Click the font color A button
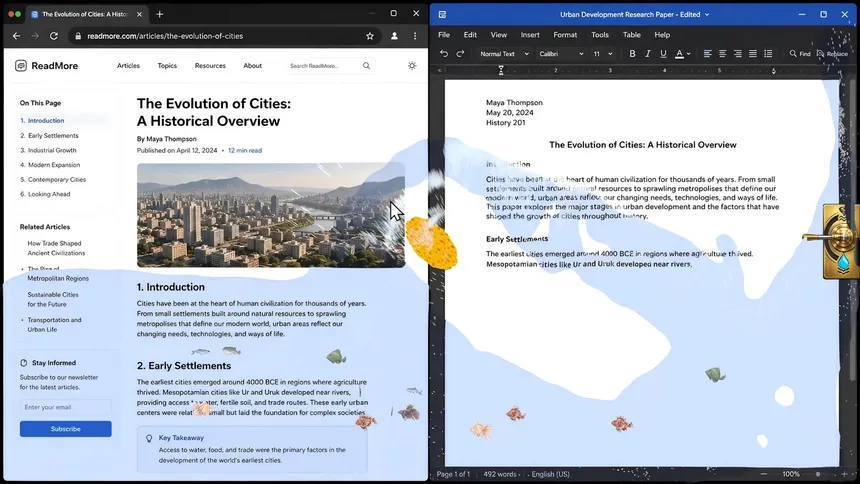The image size is (860, 484). point(679,54)
